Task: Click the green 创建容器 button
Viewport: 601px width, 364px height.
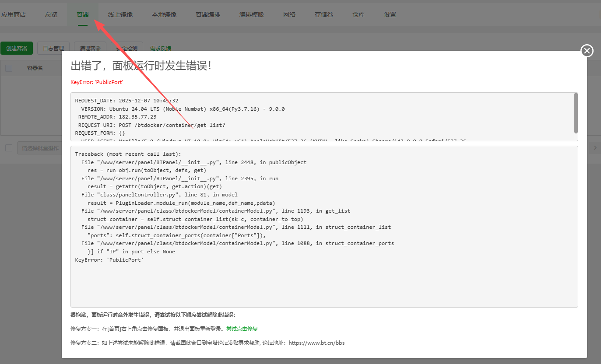Action: pyautogui.click(x=17, y=48)
